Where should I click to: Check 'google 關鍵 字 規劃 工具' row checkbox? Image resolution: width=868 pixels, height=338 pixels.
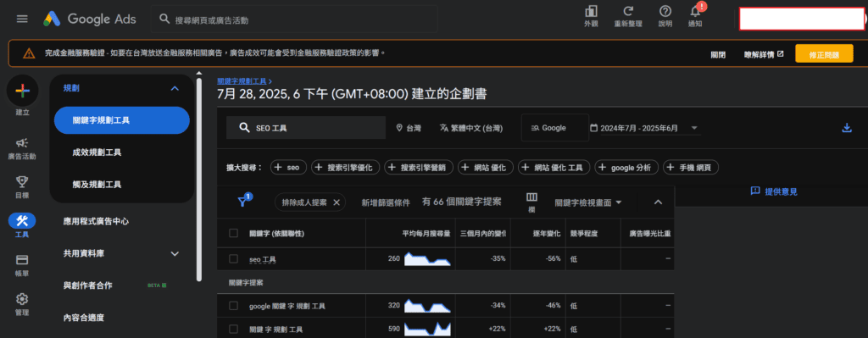(x=234, y=306)
